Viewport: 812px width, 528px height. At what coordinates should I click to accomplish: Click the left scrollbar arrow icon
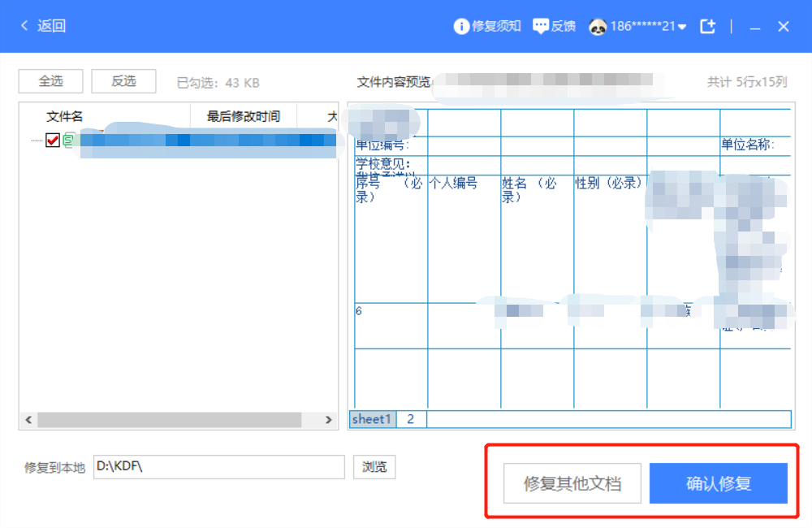(x=27, y=420)
